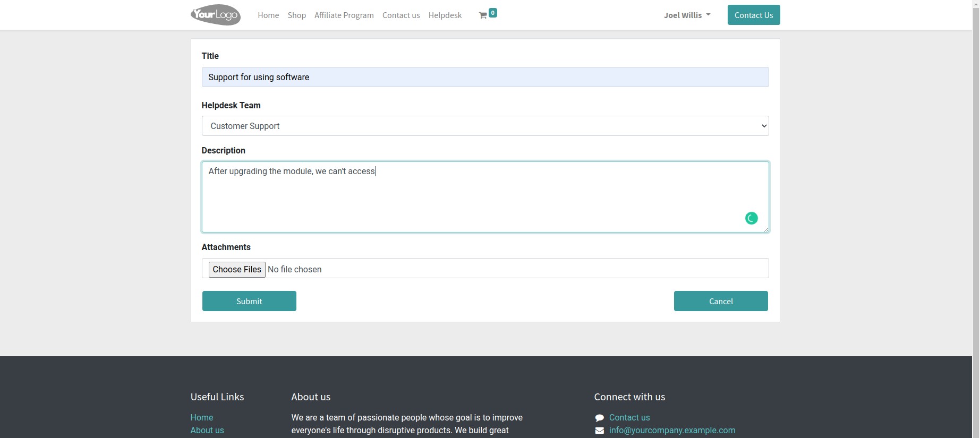Submit the helpdesk ticket form
Screen dimensions: 980x438
point(249,301)
